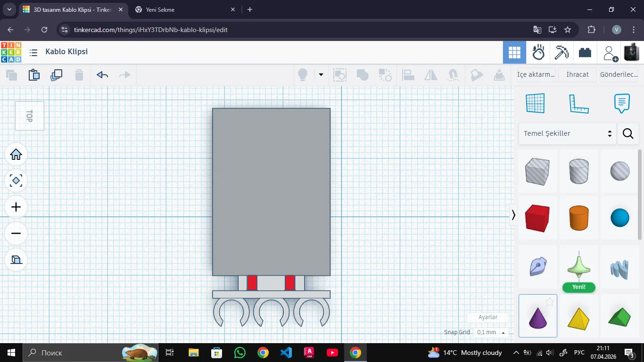Open the Temel Şekiller shape library dropdown
The height and width of the screenshot is (362, 644).
coord(567,133)
